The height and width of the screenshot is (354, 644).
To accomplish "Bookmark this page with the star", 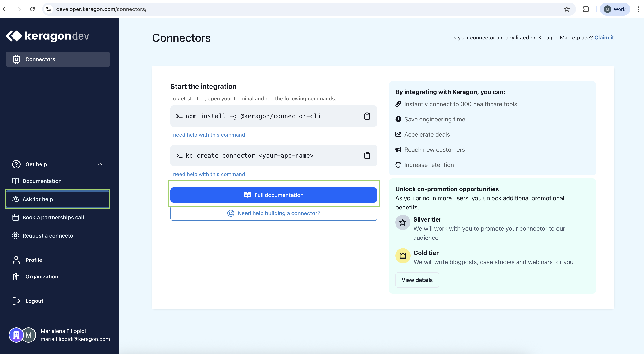I will [x=567, y=9].
